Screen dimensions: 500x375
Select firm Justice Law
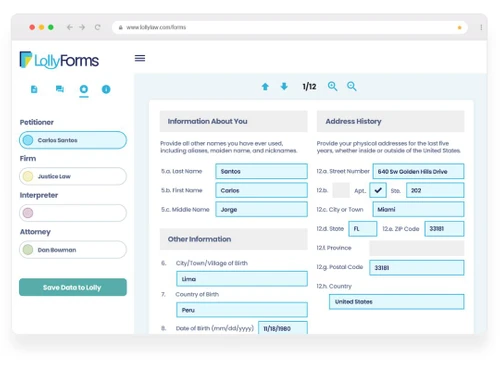click(73, 176)
